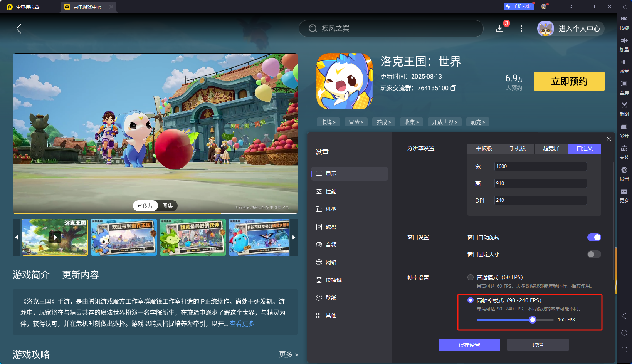The image size is (632, 364).
Task: Enable 窗口固定大小 toggle
Action: tap(594, 254)
